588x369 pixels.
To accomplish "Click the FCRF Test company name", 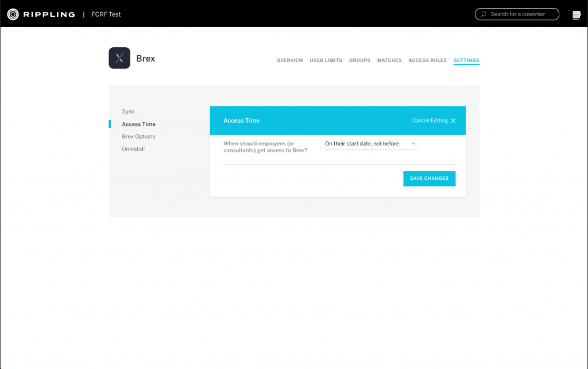I will point(106,14).
